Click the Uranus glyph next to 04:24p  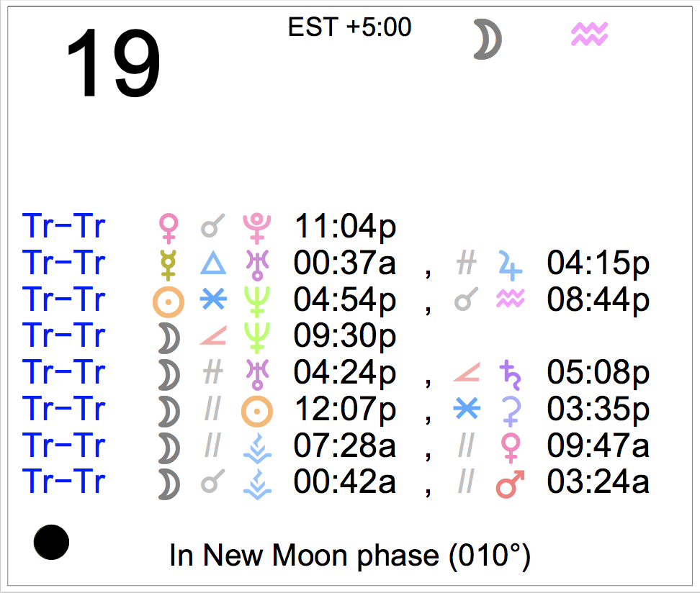[x=256, y=374]
